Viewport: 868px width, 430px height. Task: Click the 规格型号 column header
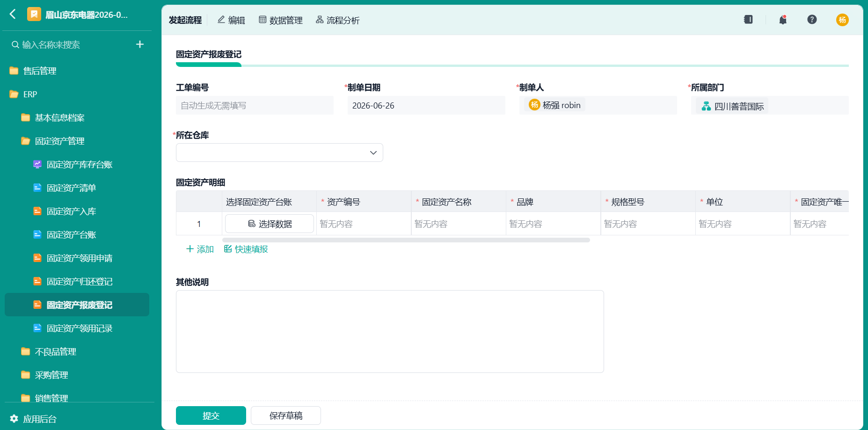click(x=648, y=202)
